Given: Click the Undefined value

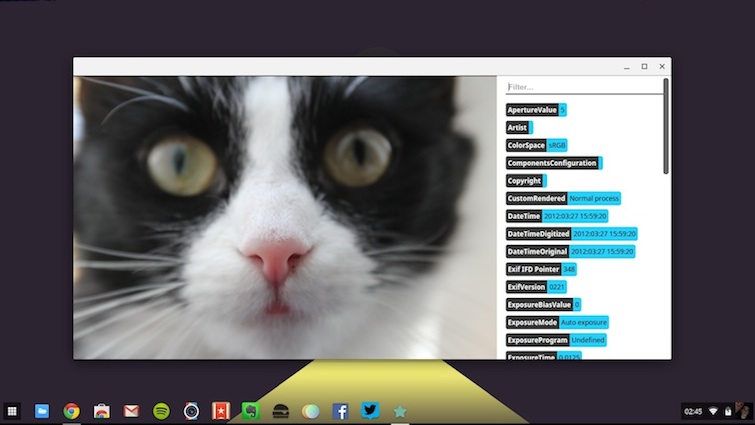Looking at the screenshot, I should click(587, 340).
